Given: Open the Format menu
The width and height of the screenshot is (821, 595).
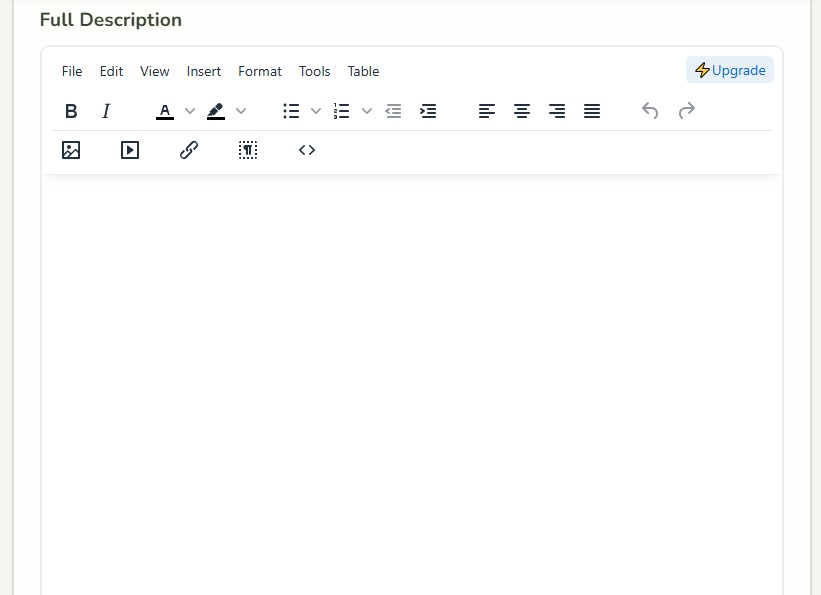Looking at the screenshot, I should 260,71.
